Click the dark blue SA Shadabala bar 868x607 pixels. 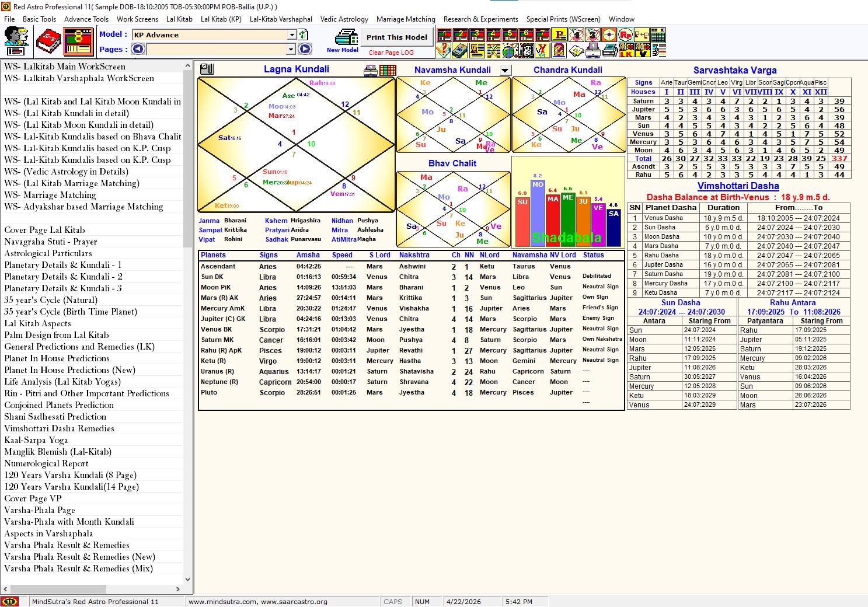coord(613,228)
